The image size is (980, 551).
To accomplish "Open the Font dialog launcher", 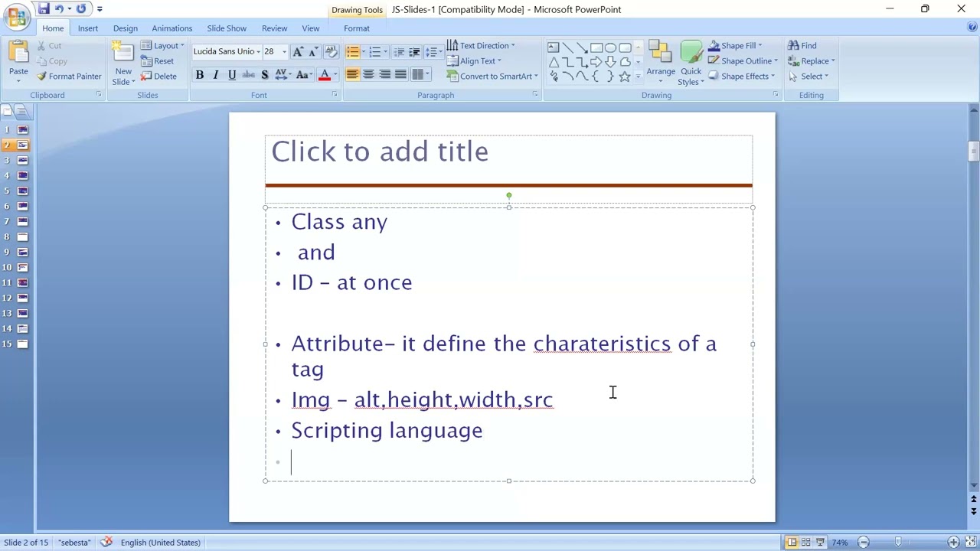I will (335, 95).
